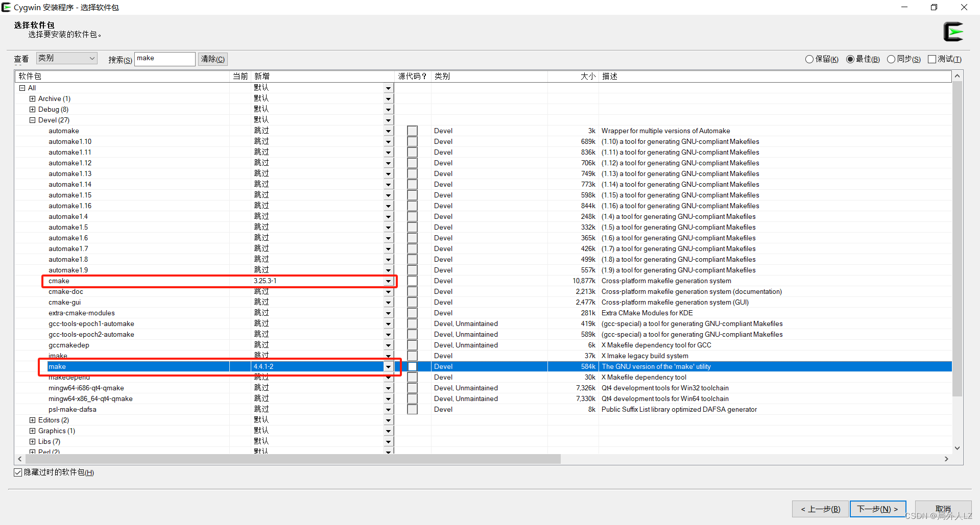Screen dimensions: 980x525
Task: Click the scroll down arrow
Action: 958,448
